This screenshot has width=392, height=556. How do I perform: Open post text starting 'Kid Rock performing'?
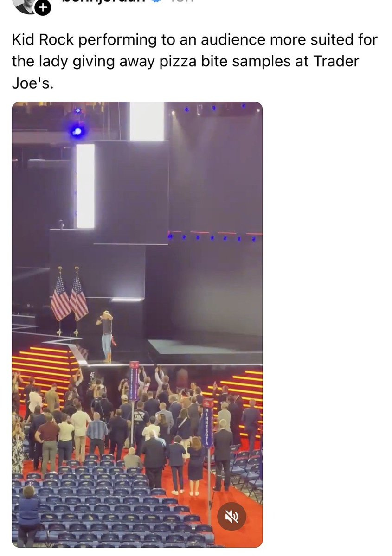[194, 61]
